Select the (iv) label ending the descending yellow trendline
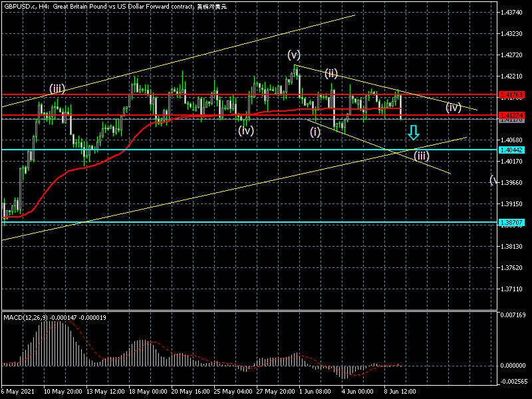532x399 pixels. pos(454,108)
